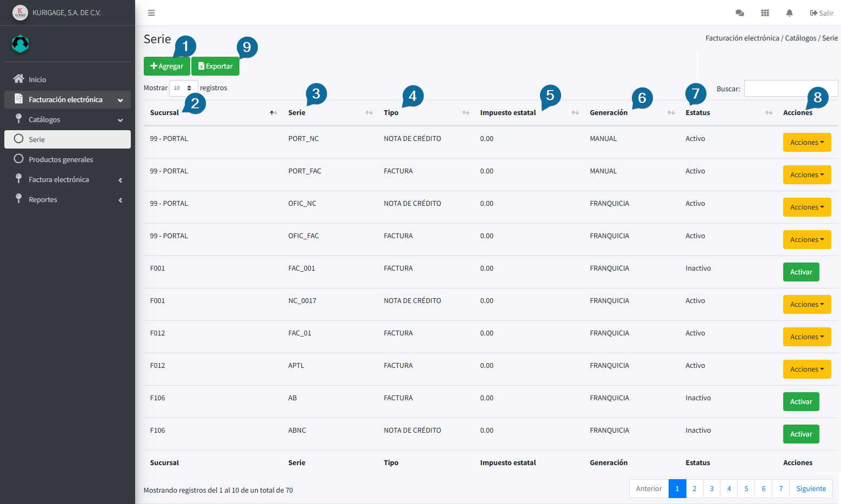Select Productos generales in sidebar
The width and height of the screenshot is (841, 504).
click(61, 159)
